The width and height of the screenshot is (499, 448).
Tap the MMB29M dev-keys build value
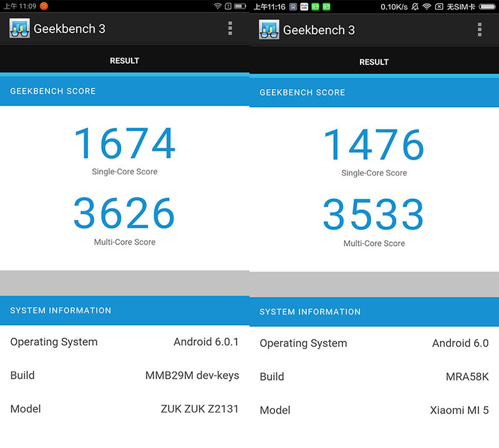(192, 376)
